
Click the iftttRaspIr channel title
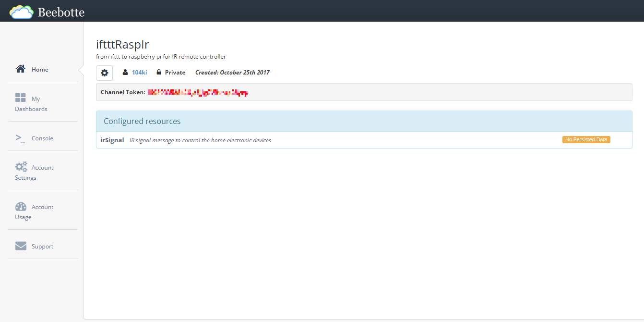122,44
